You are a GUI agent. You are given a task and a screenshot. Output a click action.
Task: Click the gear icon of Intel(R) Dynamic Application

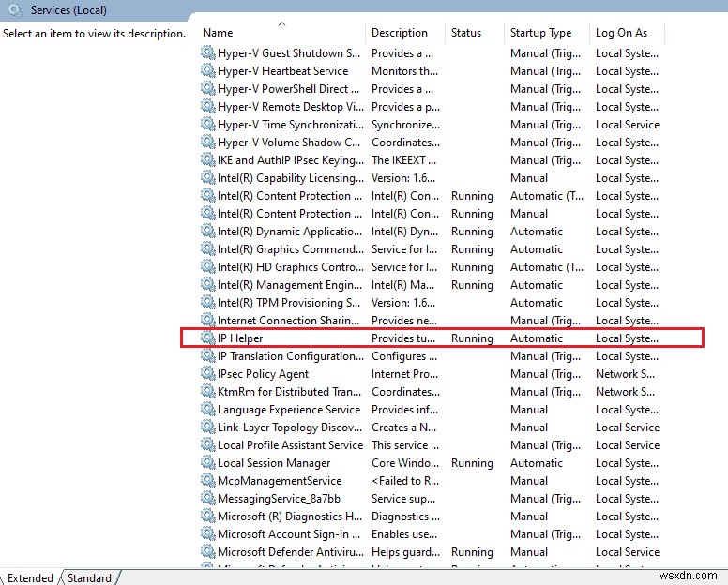pos(208,231)
